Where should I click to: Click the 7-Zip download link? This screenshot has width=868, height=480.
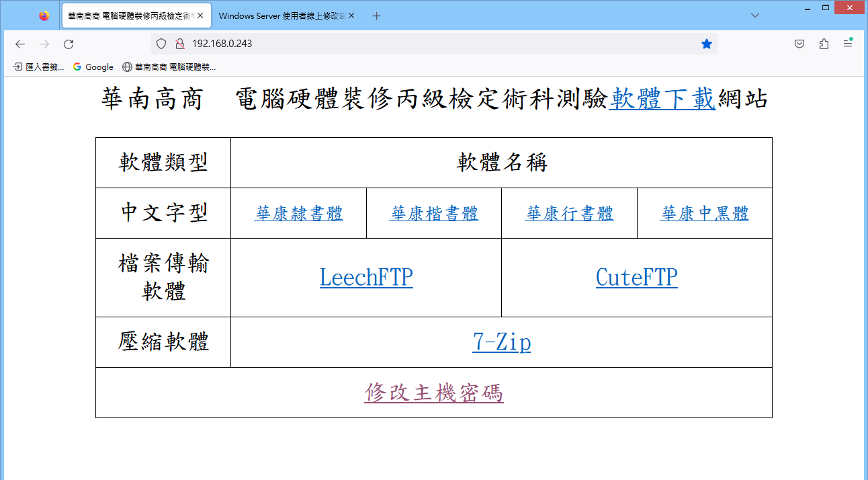[x=501, y=343]
